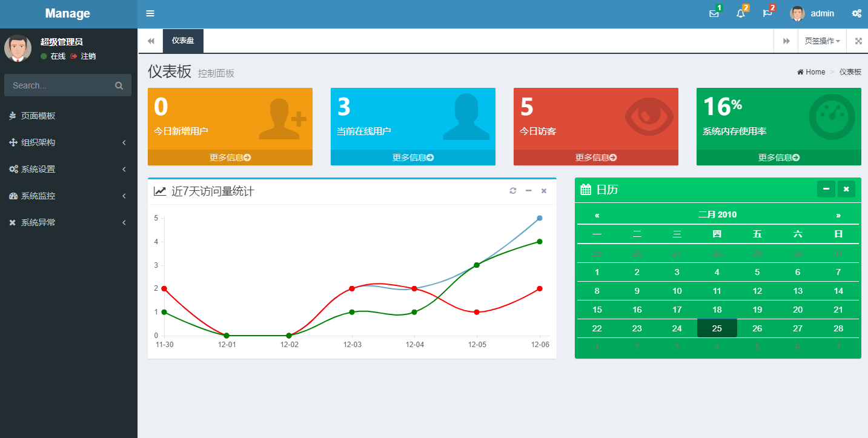
Task: Click the admin username in header
Action: [823, 13]
